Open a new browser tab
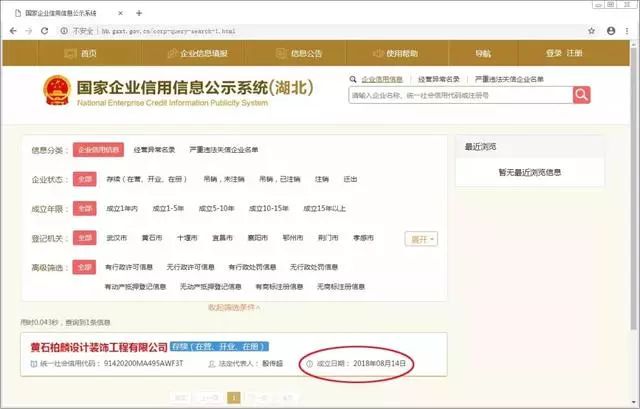 click(139, 12)
